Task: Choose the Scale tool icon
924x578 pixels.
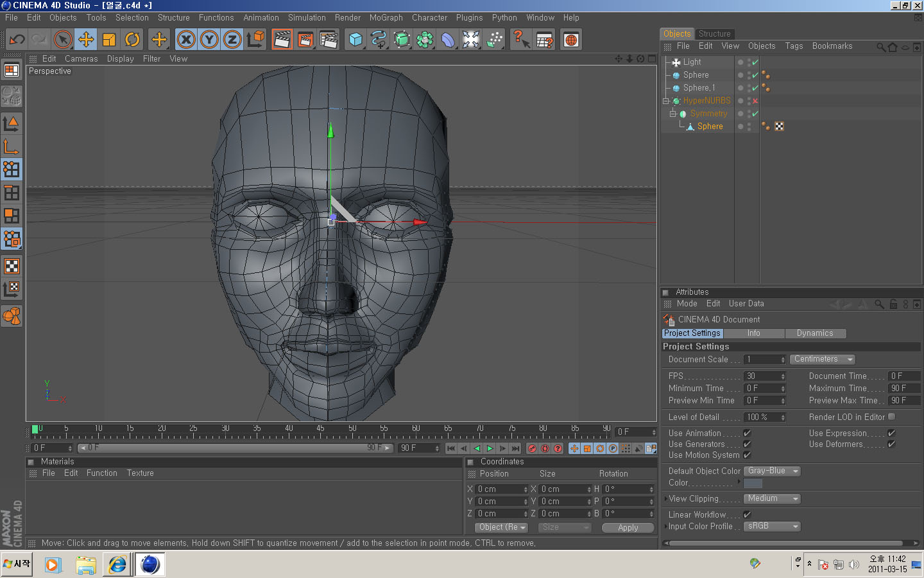Action: coord(109,40)
